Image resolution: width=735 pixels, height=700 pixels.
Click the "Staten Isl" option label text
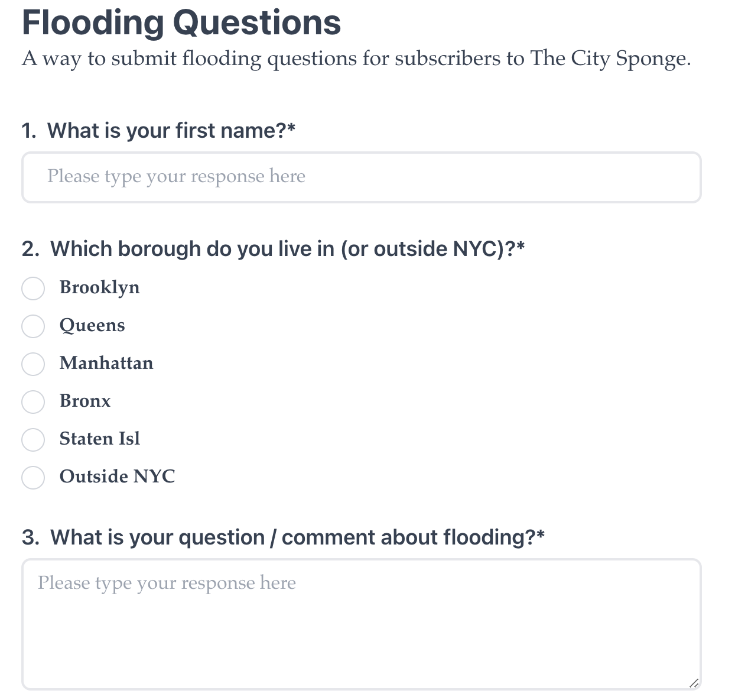click(x=100, y=439)
